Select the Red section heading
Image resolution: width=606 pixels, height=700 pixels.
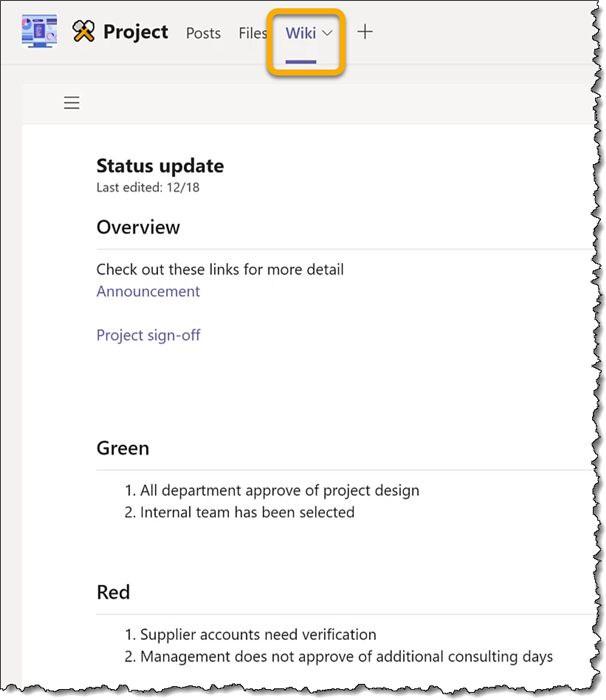[113, 592]
